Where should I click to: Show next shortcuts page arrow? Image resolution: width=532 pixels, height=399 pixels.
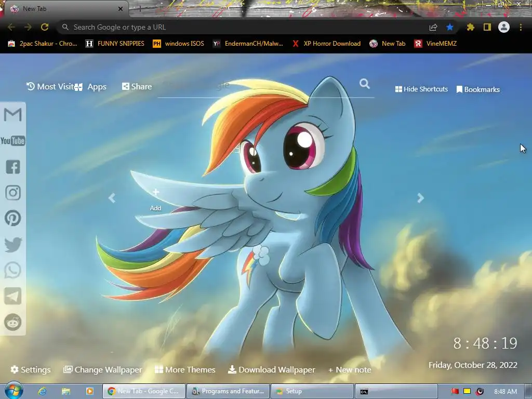point(421,198)
